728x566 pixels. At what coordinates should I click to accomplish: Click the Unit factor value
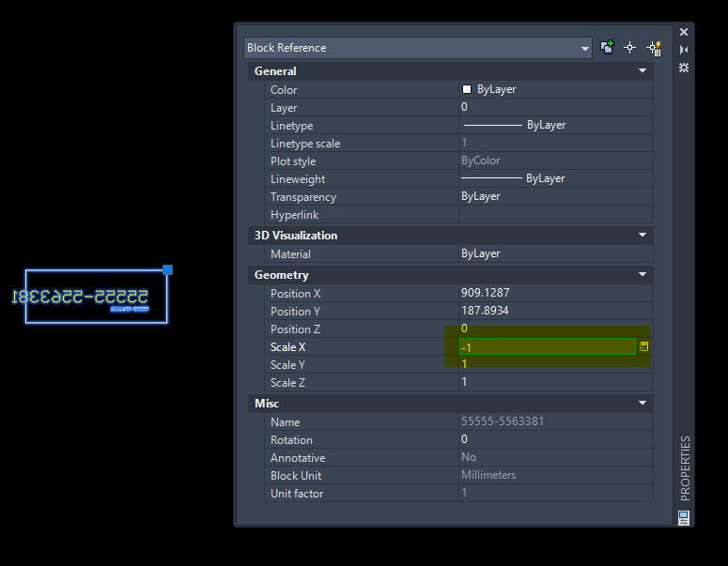point(556,493)
